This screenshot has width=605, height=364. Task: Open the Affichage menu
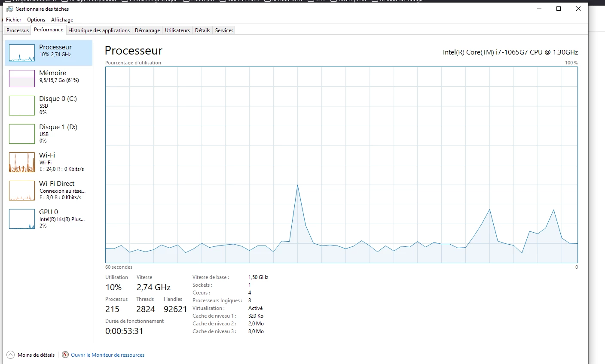62,20
